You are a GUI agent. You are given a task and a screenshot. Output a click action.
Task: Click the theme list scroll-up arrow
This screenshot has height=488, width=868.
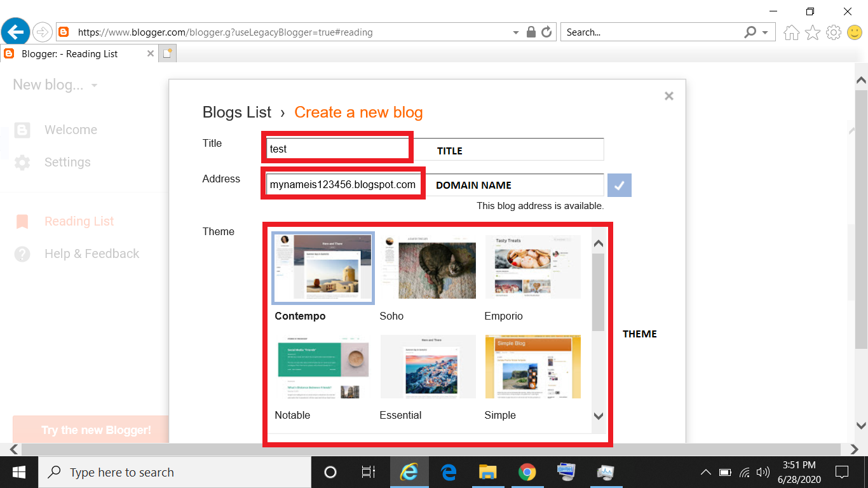(598, 243)
